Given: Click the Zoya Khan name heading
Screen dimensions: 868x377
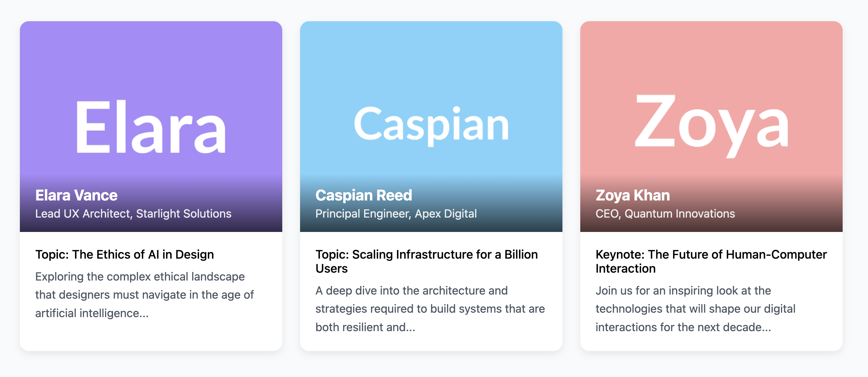Looking at the screenshot, I should coord(633,195).
